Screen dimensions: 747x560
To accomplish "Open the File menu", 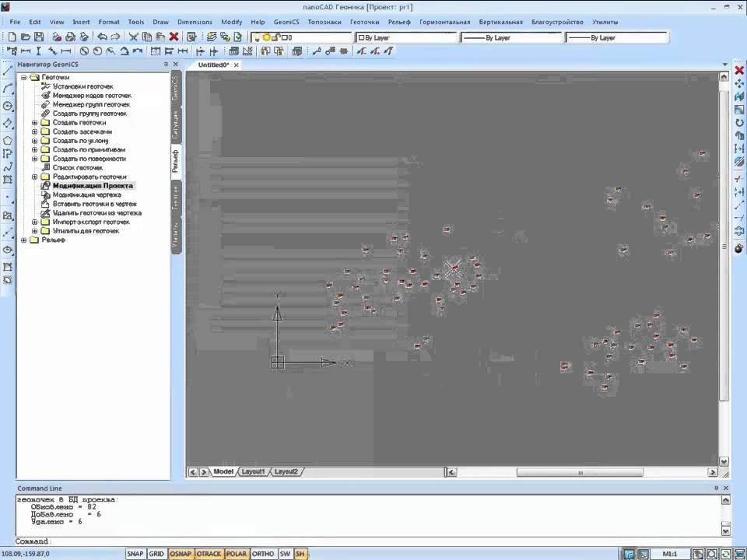I will coord(16,22).
